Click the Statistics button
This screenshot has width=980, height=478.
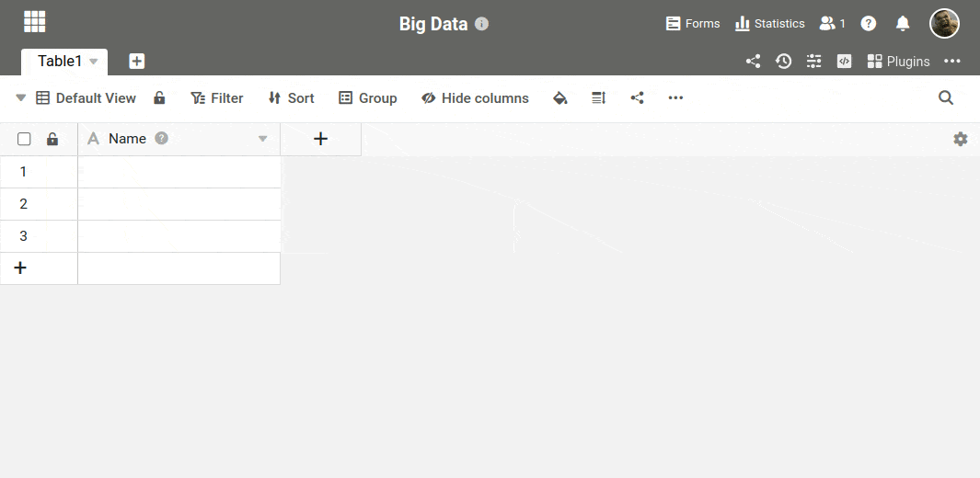pos(769,24)
